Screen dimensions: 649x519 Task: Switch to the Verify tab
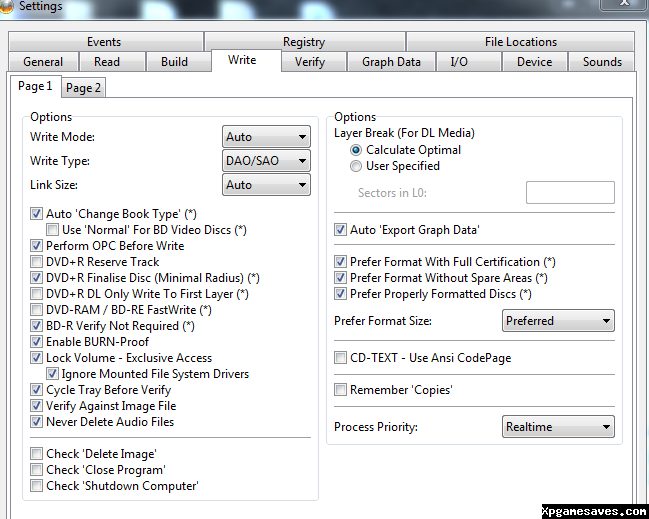click(309, 62)
